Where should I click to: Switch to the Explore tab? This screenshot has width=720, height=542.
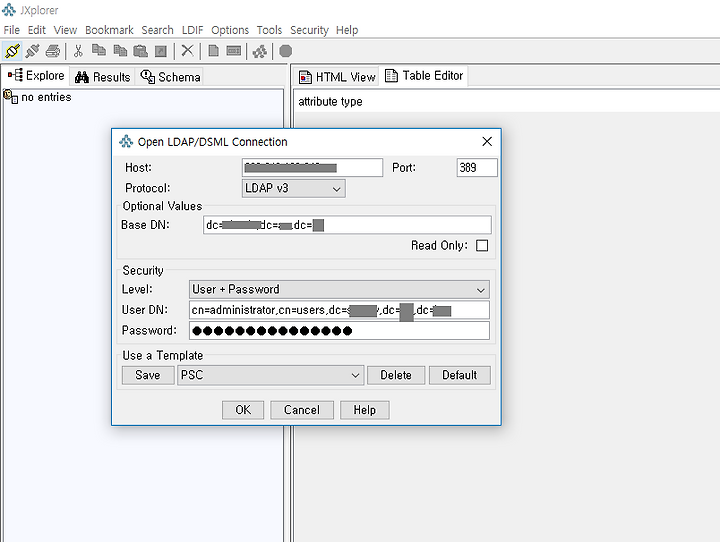[x=36, y=75]
